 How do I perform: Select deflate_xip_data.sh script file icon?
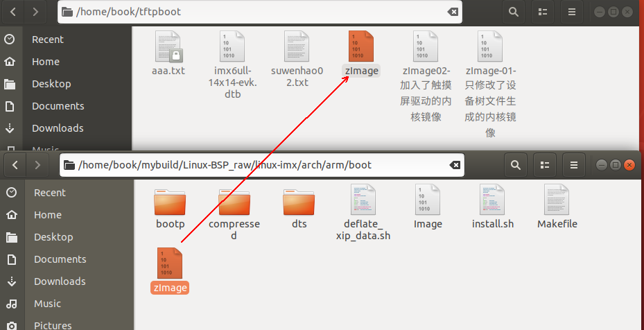coord(363,199)
